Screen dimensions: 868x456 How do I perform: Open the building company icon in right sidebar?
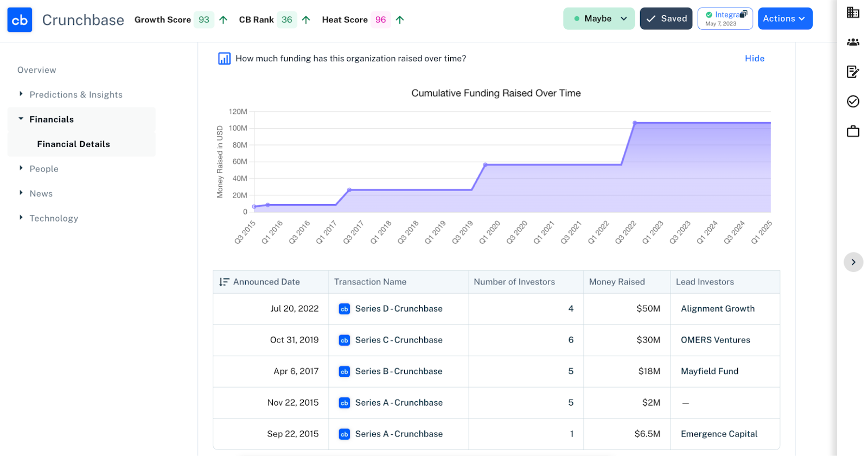tap(853, 12)
